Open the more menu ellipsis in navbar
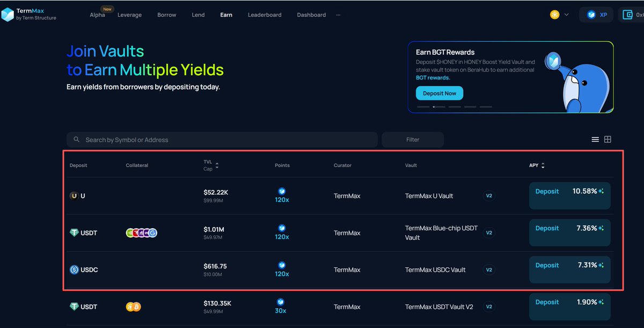This screenshot has height=328, width=644. (338, 15)
